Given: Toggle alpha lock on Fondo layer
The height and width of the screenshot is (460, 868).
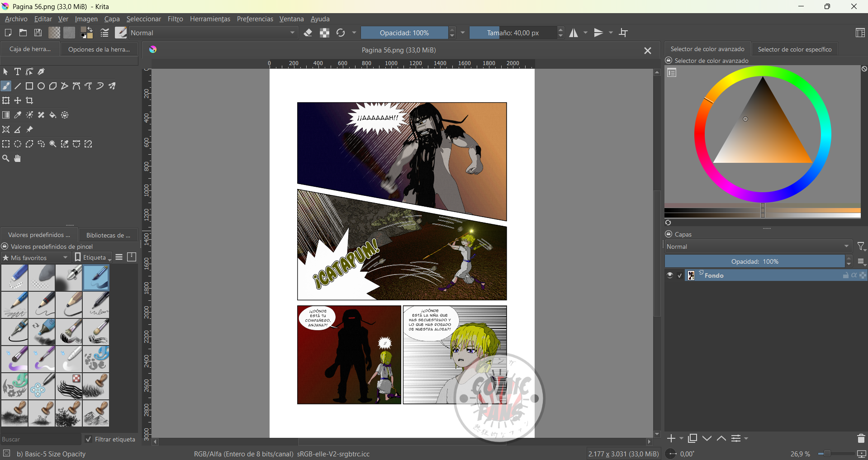Looking at the screenshot, I should (854, 275).
